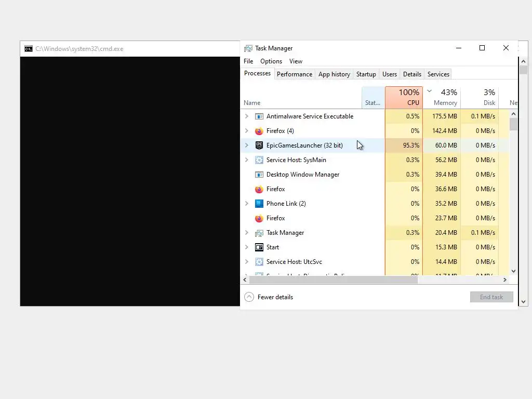Open the File menu

coord(248,61)
